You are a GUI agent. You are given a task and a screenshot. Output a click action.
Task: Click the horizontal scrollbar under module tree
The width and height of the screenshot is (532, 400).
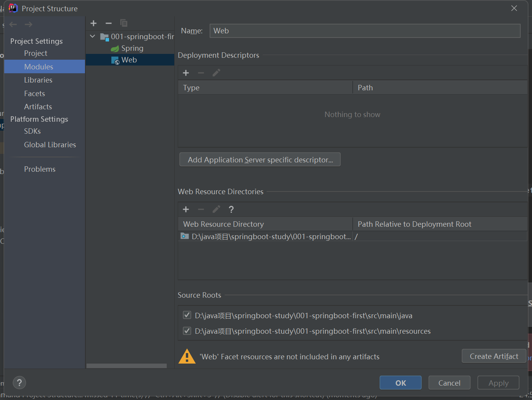coord(127,366)
